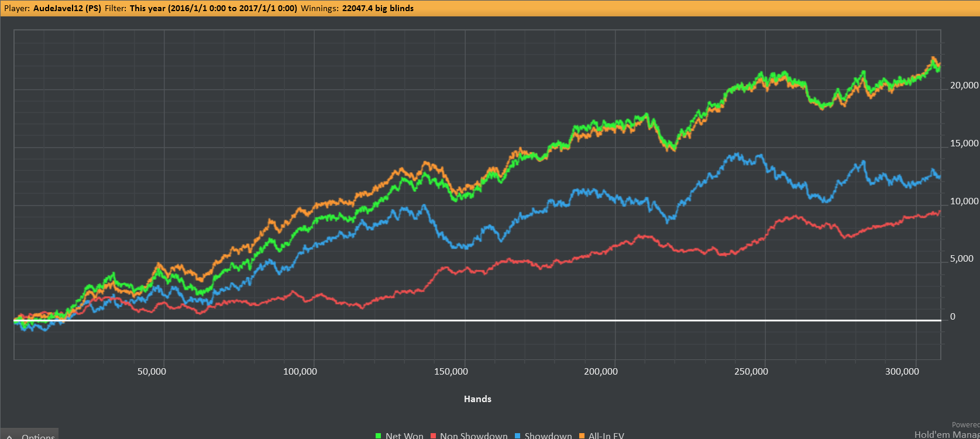This screenshot has width=980, height=439.
Task: Click the 20,000 y-axis value label
Action: tap(964, 85)
